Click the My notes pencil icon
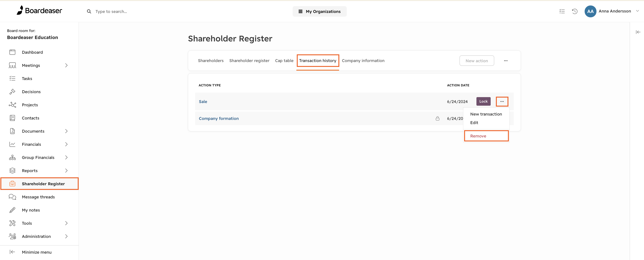644x260 pixels. [x=12, y=210]
